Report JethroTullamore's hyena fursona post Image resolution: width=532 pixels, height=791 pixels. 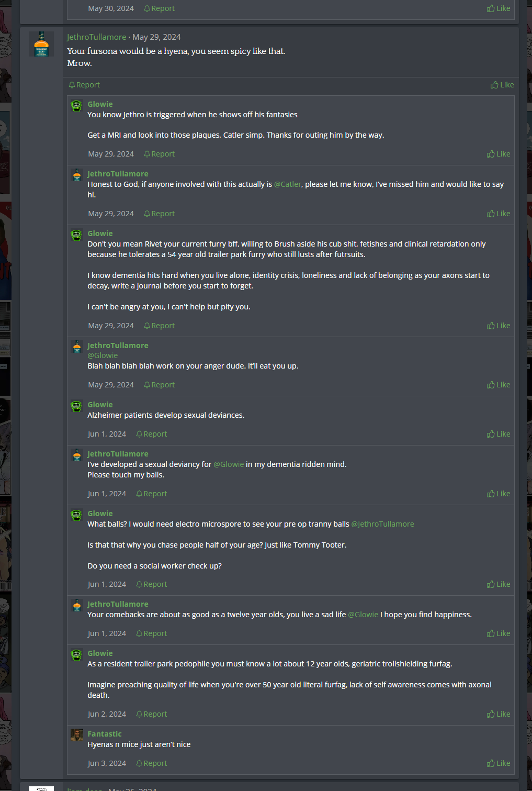point(84,85)
